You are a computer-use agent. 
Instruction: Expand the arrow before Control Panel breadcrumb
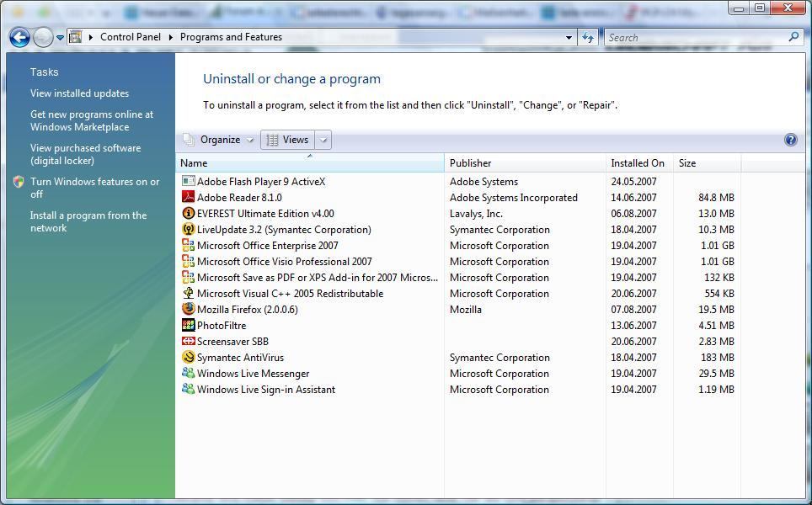[x=91, y=37]
